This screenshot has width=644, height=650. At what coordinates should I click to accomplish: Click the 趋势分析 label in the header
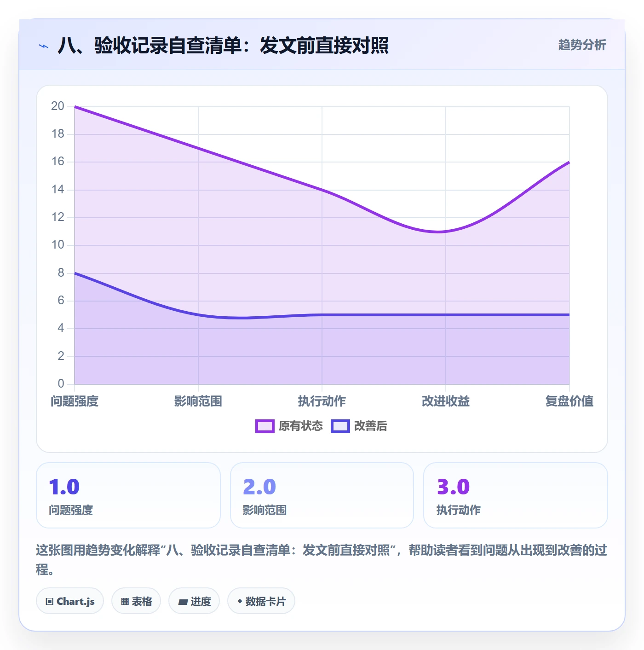click(582, 45)
